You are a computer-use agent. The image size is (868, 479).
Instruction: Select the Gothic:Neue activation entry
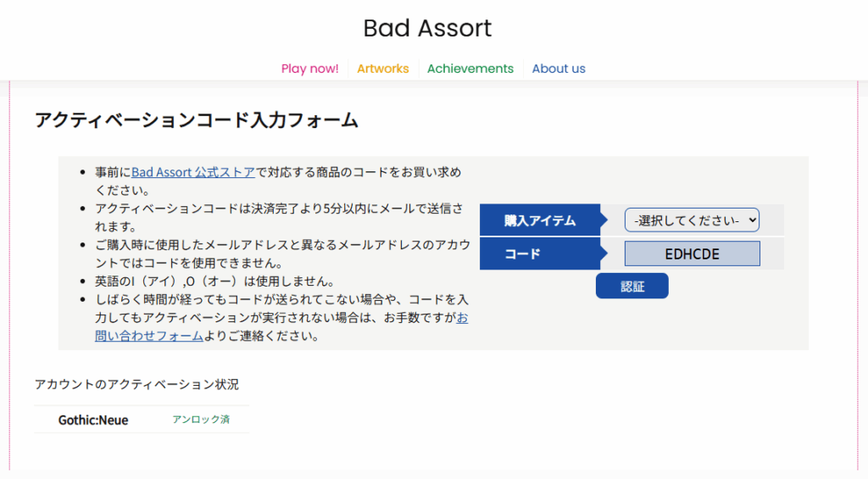click(93, 420)
